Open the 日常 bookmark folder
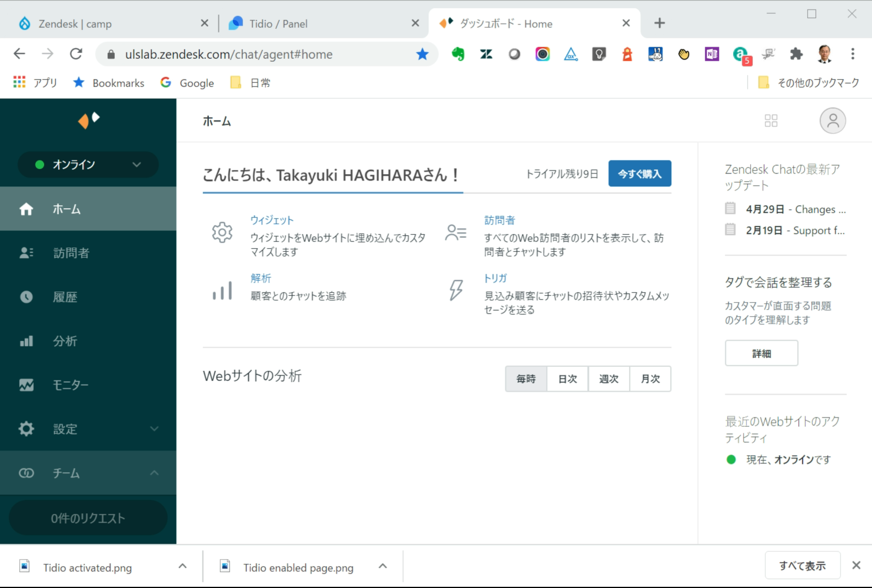The height and width of the screenshot is (588, 872). pos(251,83)
